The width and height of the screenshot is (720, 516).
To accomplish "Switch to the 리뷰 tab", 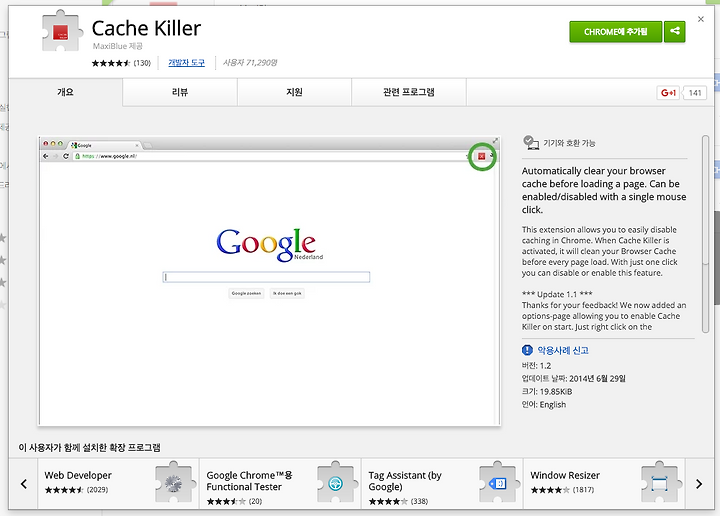I will (180, 92).
